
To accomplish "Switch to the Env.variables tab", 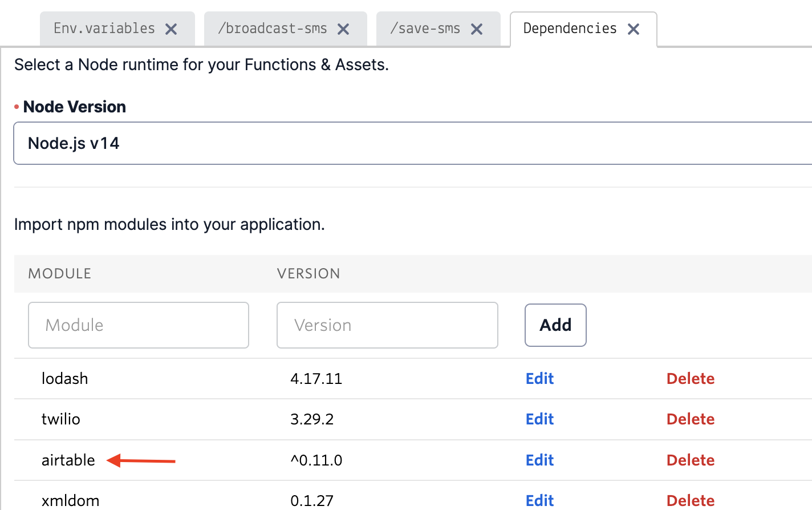I will coord(104,29).
